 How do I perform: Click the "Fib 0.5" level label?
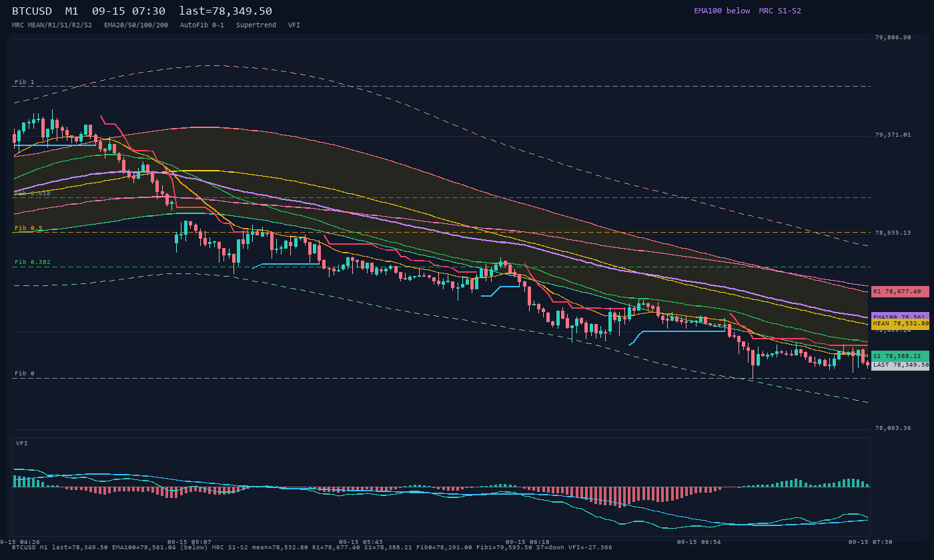[x=29, y=228]
